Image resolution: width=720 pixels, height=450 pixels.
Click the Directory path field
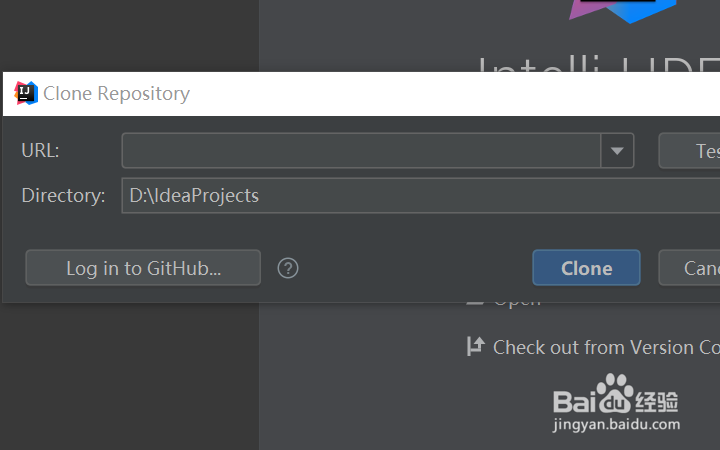pos(420,196)
